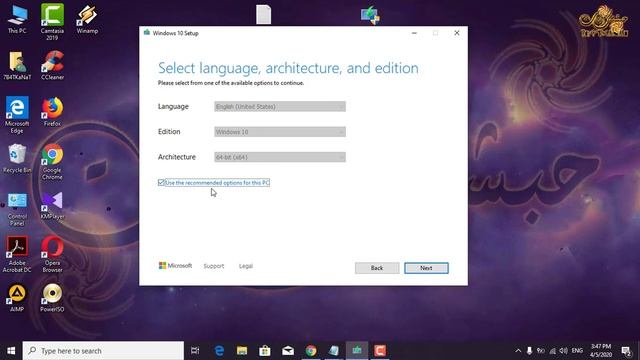Open network status in system tray
Viewport: 640px width, 360px height.
click(x=553, y=351)
